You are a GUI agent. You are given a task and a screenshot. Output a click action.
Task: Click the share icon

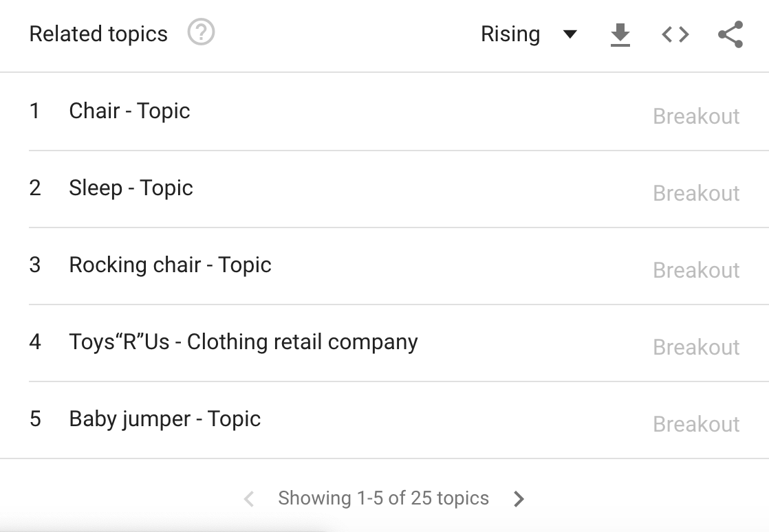tap(730, 34)
